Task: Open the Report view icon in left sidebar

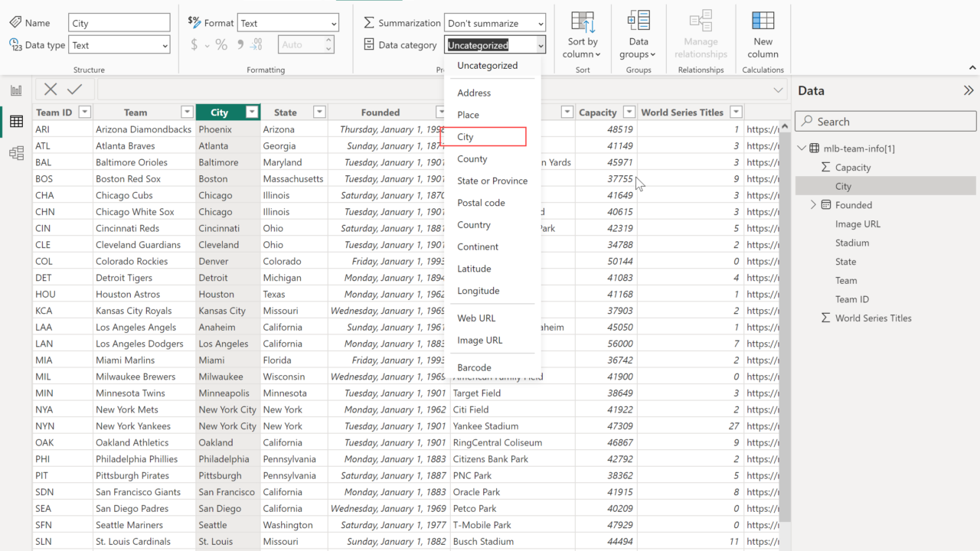Action: point(16,90)
